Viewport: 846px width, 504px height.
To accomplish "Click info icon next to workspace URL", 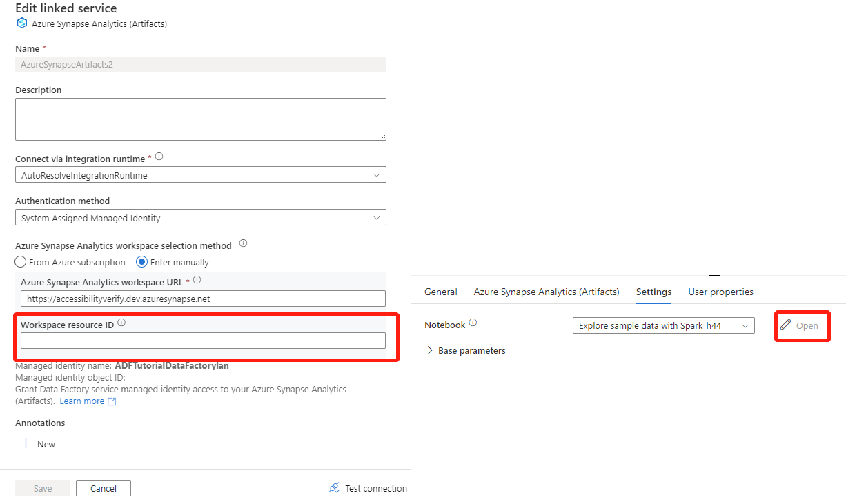I will [x=197, y=280].
